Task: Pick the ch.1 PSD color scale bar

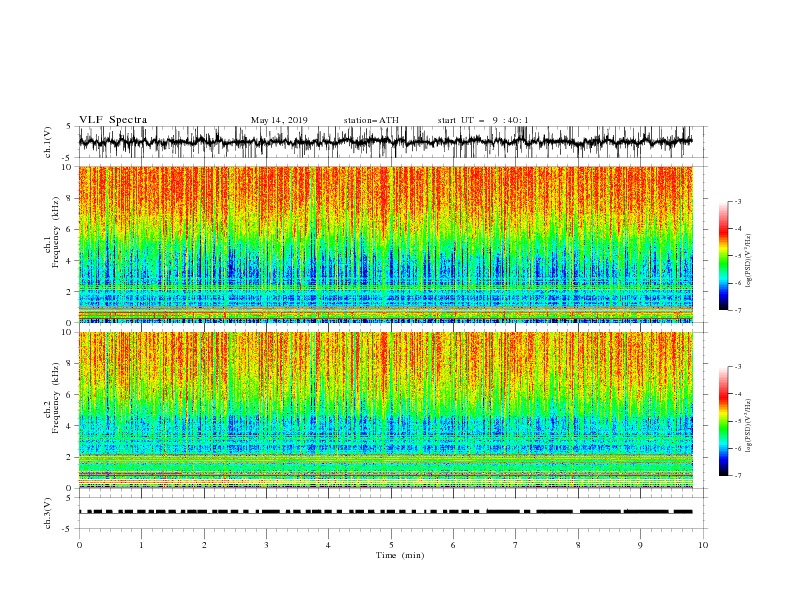Action: click(x=723, y=256)
